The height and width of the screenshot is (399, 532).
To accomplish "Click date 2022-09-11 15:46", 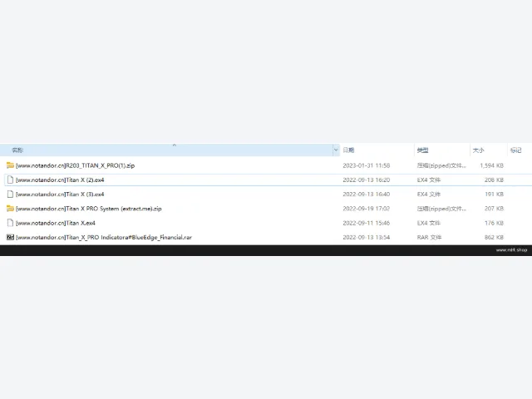I will [x=366, y=223].
